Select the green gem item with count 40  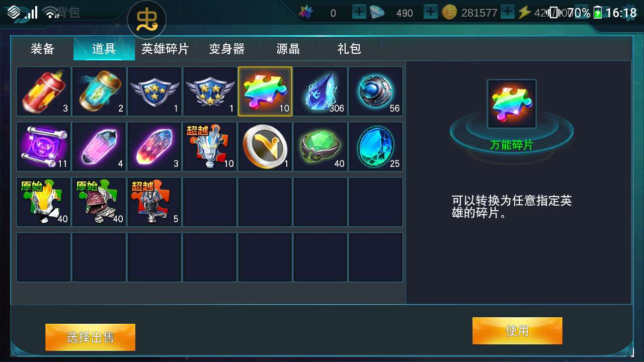click(320, 147)
